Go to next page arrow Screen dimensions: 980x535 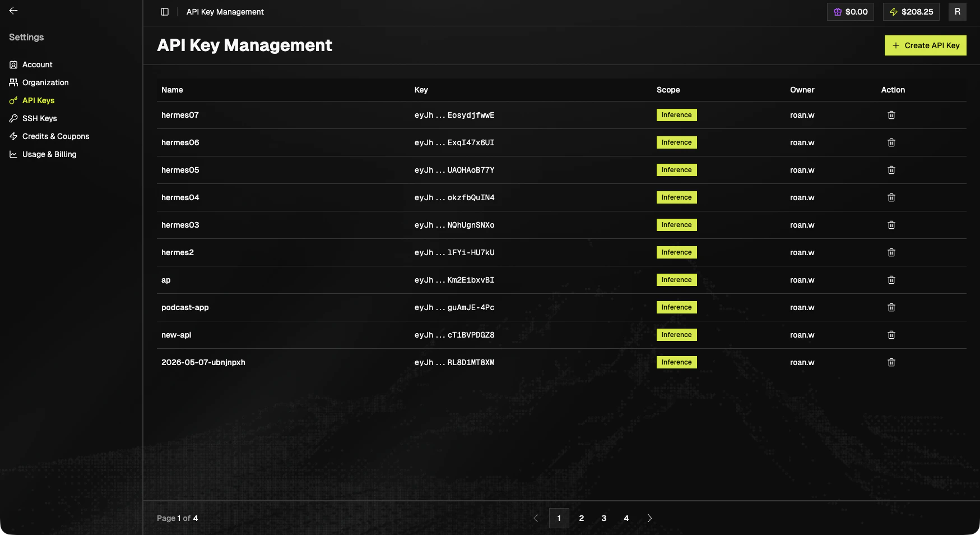click(649, 518)
